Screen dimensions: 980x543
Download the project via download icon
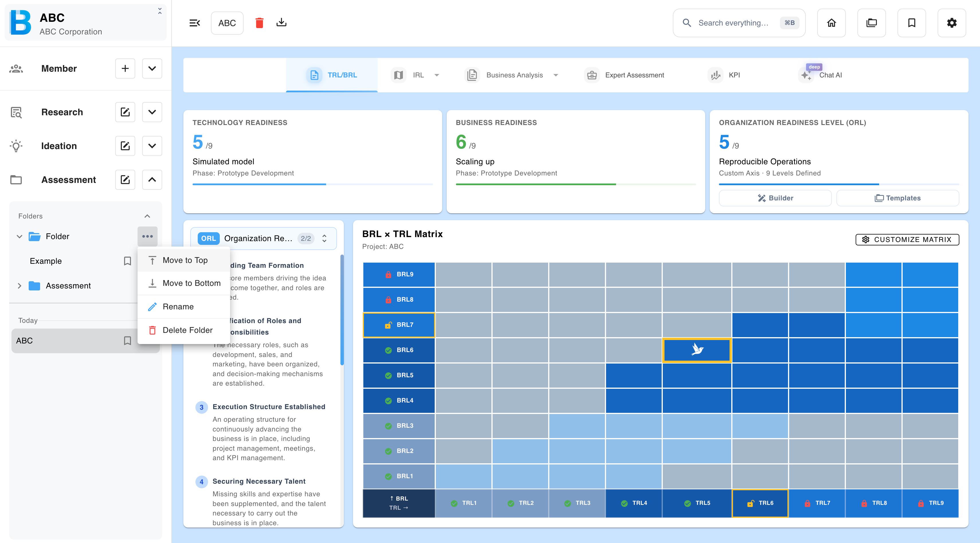(x=281, y=23)
